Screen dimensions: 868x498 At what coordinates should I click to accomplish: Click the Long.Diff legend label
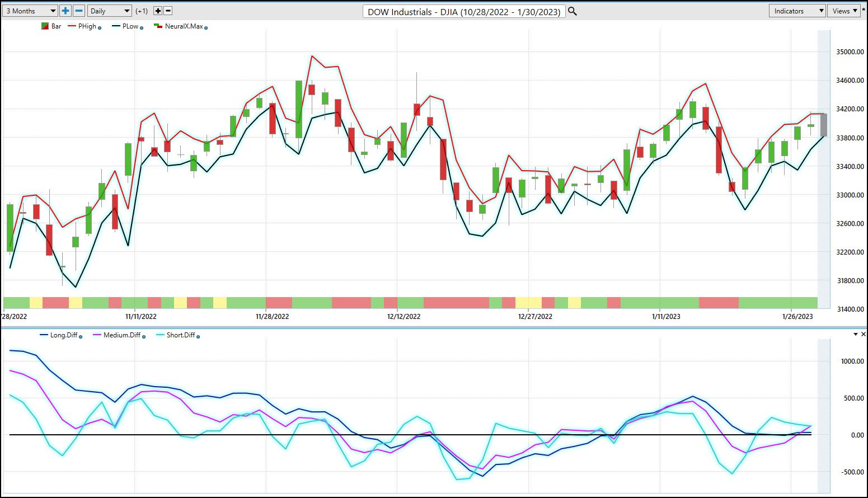(x=64, y=335)
